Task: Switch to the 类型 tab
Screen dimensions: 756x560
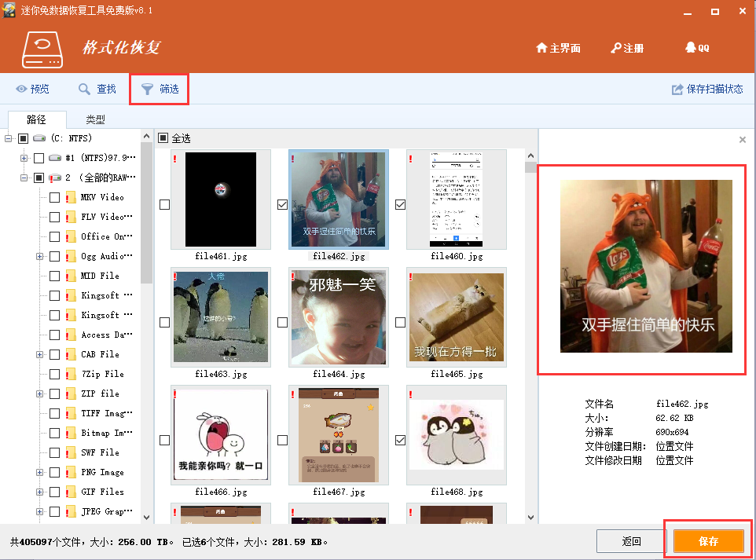Action: coord(95,119)
